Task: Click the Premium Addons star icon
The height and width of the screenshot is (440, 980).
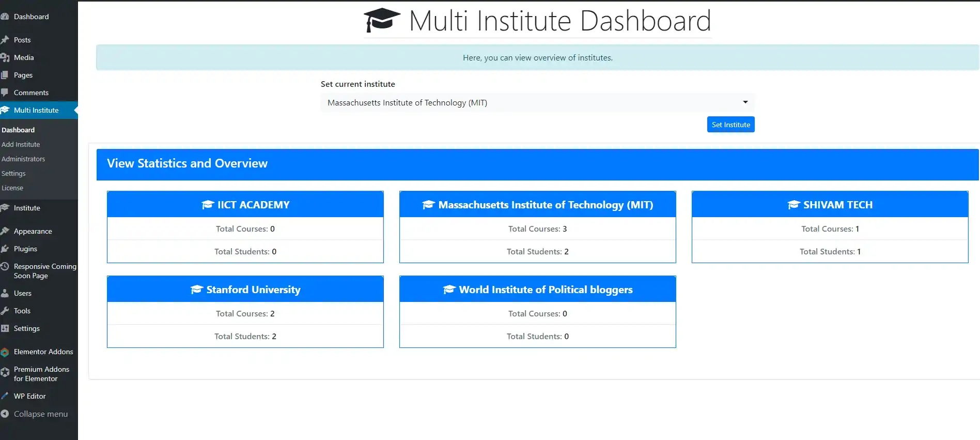Action: (5, 372)
